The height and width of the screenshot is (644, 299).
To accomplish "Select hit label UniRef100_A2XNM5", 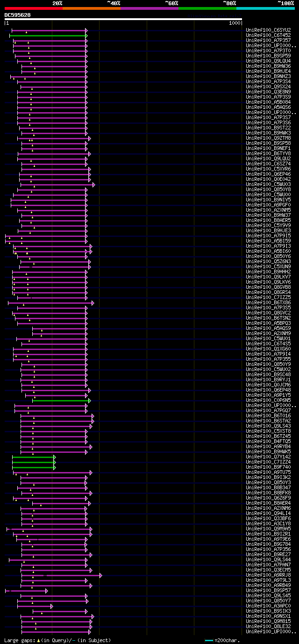I will pyautogui.click(x=268, y=210).
